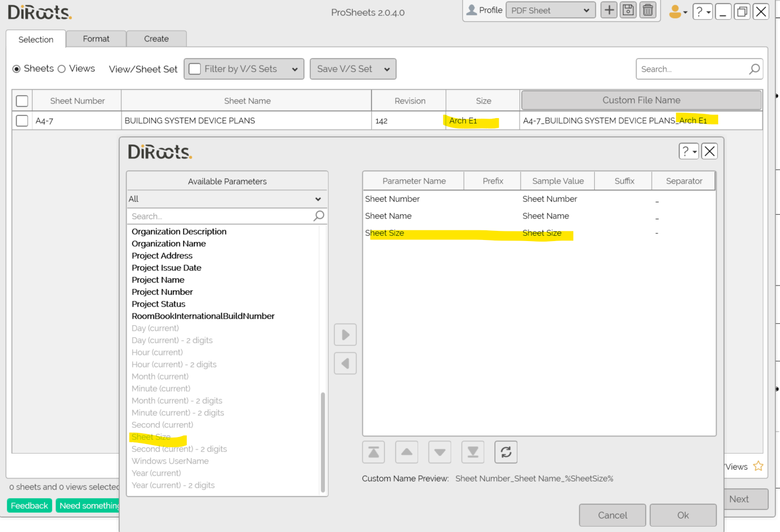Open the Create tab

click(x=156, y=39)
